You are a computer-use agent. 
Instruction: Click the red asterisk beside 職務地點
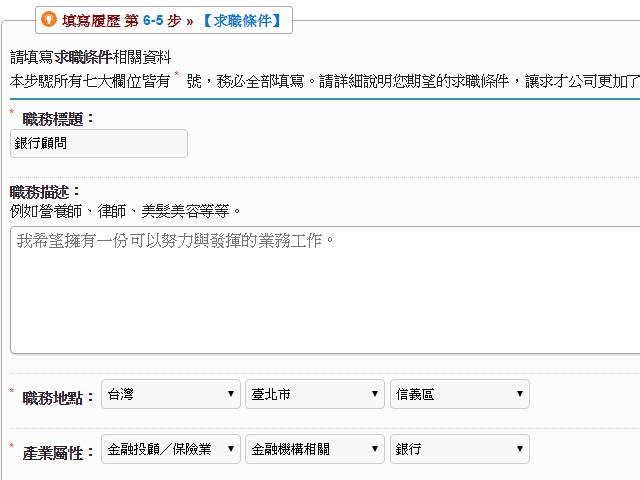pos(13,391)
